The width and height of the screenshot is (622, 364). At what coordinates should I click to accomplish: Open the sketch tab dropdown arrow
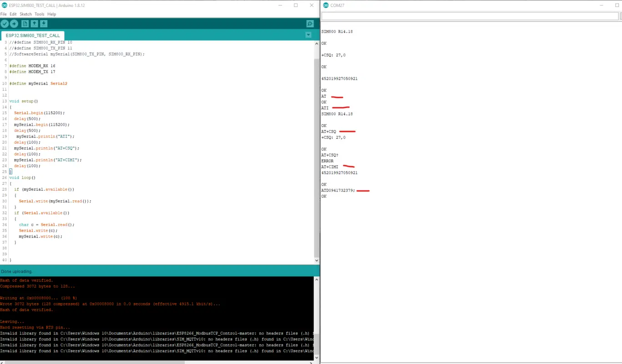point(308,35)
